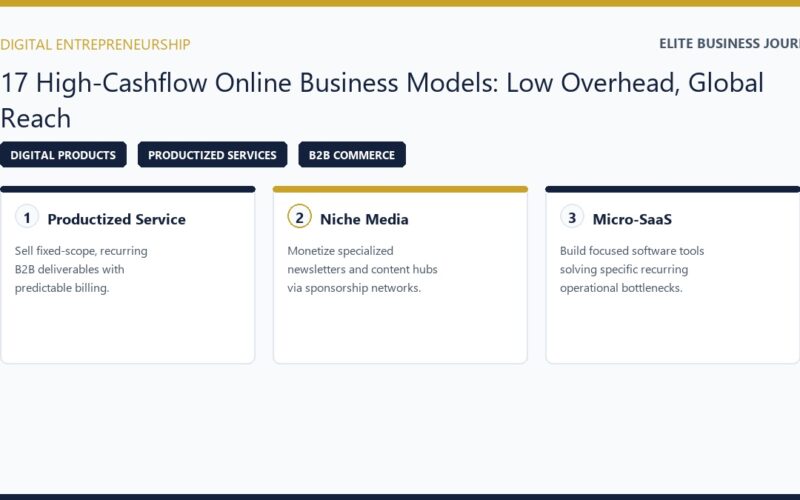Open the Productized Service card title
800x500 pixels.
coord(116,219)
